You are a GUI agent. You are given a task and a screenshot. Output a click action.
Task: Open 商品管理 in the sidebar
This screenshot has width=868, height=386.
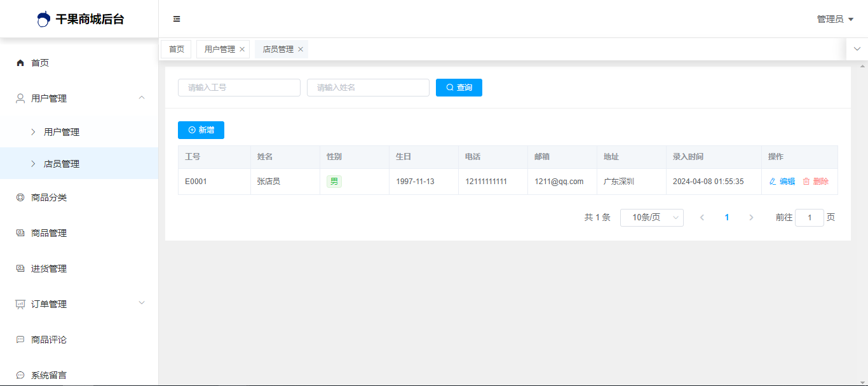(x=49, y=233)
